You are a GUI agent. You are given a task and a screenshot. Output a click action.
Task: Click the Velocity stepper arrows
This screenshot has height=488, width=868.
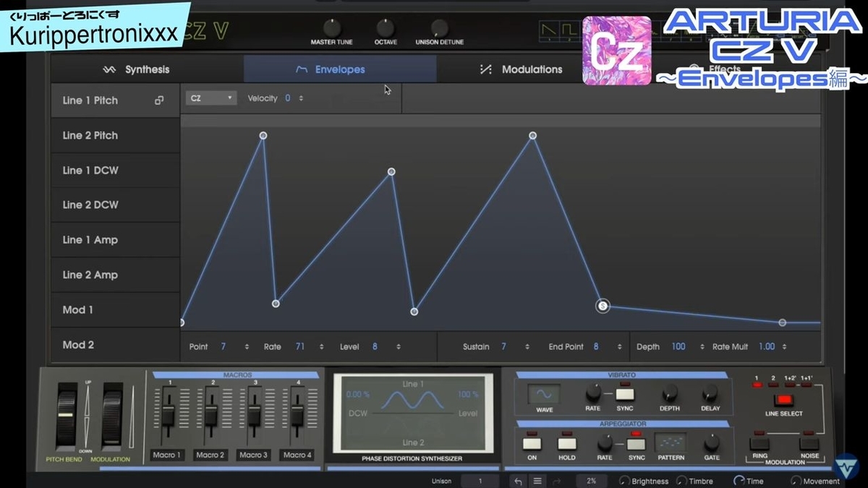point(301,98)
